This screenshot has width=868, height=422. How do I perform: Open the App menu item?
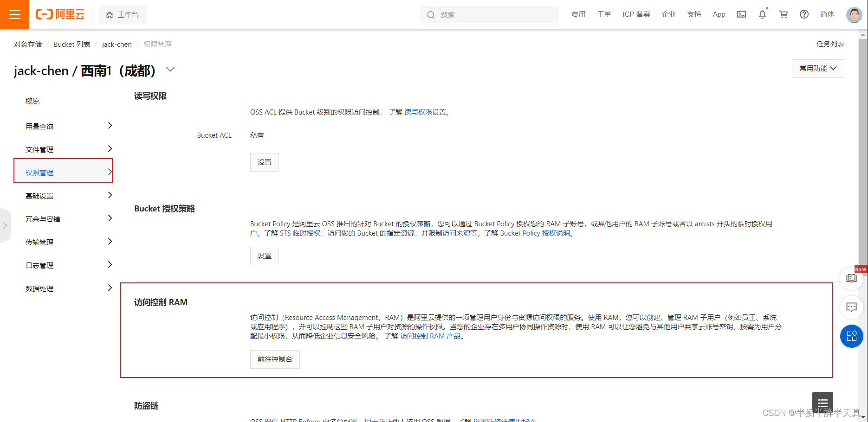click(719, 14)
